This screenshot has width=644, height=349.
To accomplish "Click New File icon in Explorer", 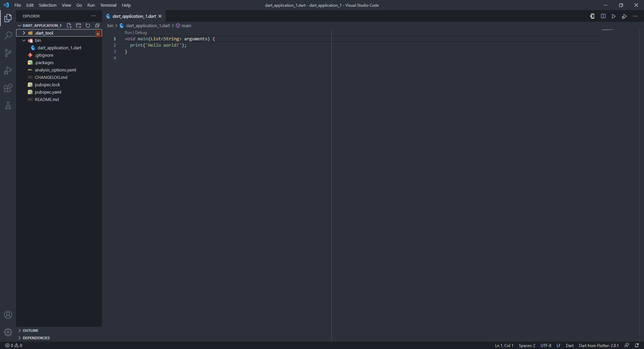I will [x=69, y=26].
